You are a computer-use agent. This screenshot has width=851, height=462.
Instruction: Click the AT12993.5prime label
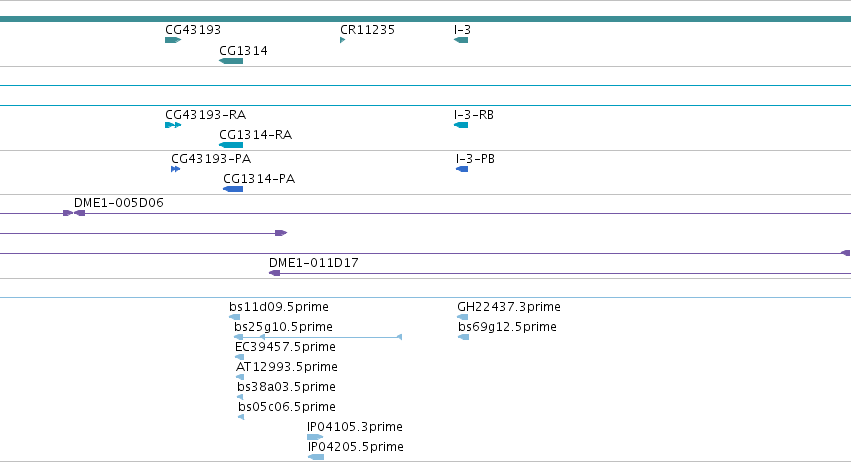click(x=287, y=366)
